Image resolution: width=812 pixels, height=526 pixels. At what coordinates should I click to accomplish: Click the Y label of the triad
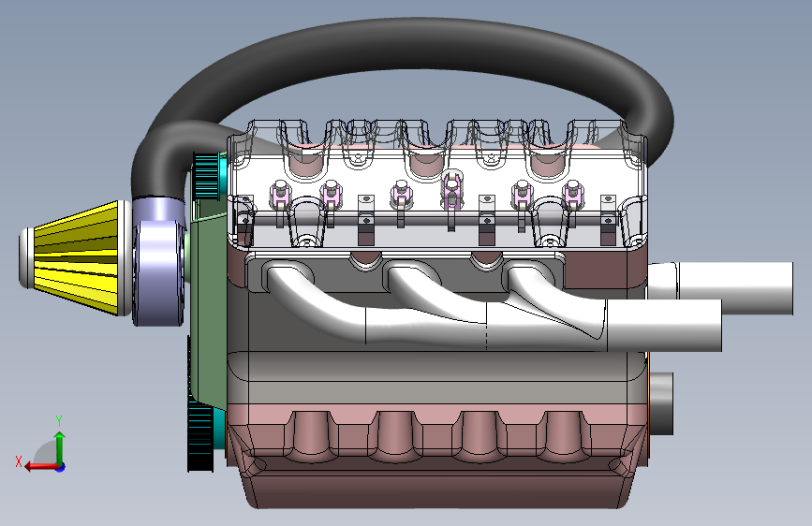tap(59, 420)
